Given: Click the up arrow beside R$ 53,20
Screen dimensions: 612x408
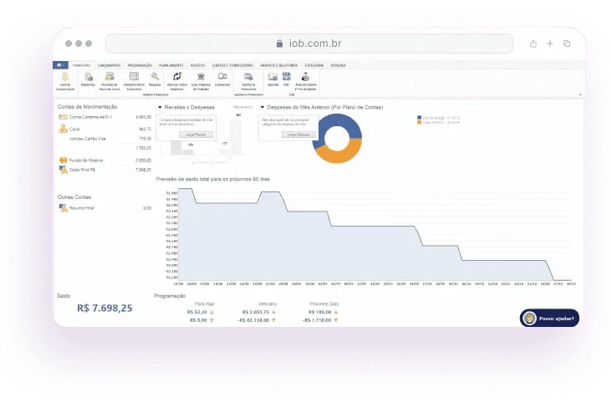Looking at the screenshot, I should [212, 312].
